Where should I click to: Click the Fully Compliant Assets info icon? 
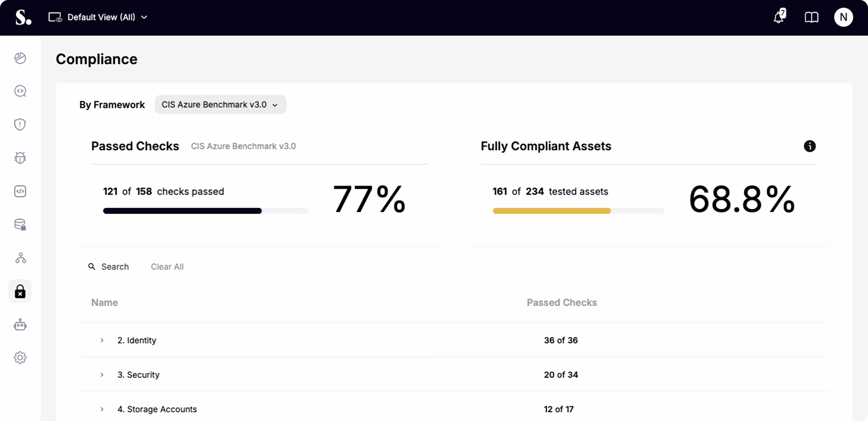(810, 146)
